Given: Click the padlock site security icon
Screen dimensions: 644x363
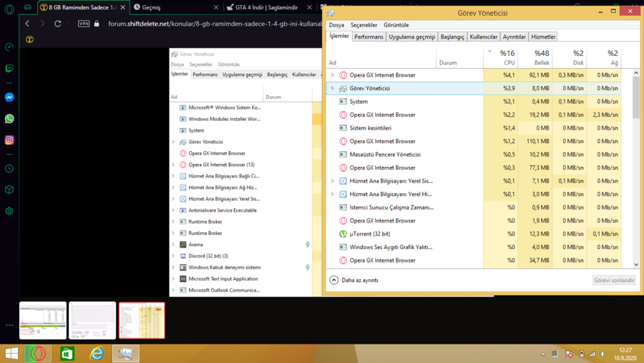Looking at the screenshot, I should [x=97, y=24].
